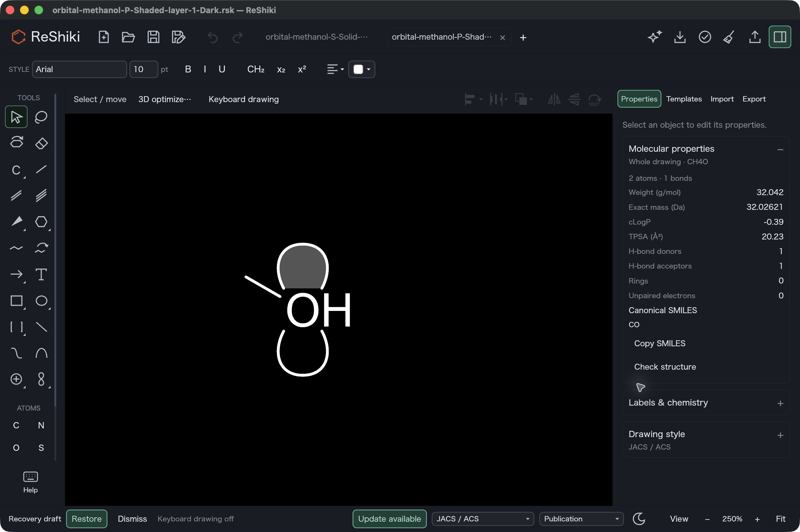800x532 pixels.
Task: Click the Restore recovery draft button
Action: click(87, 519)
